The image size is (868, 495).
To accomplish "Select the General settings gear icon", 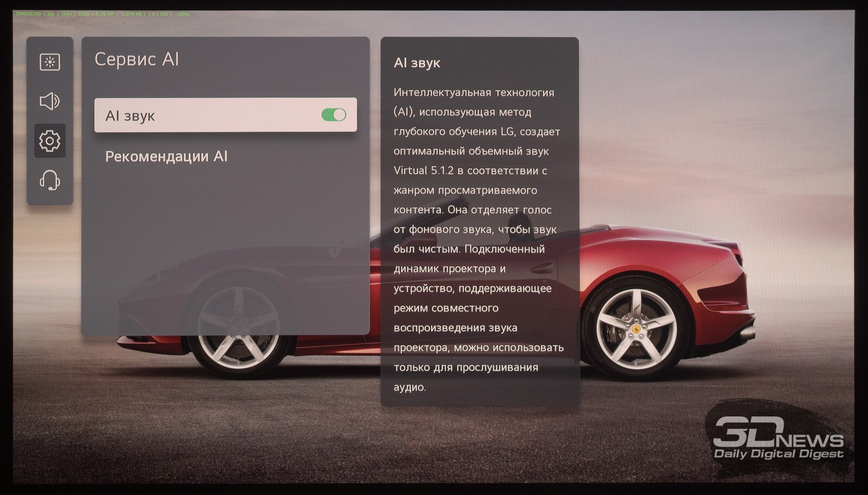I will click(x=50, y=141).
